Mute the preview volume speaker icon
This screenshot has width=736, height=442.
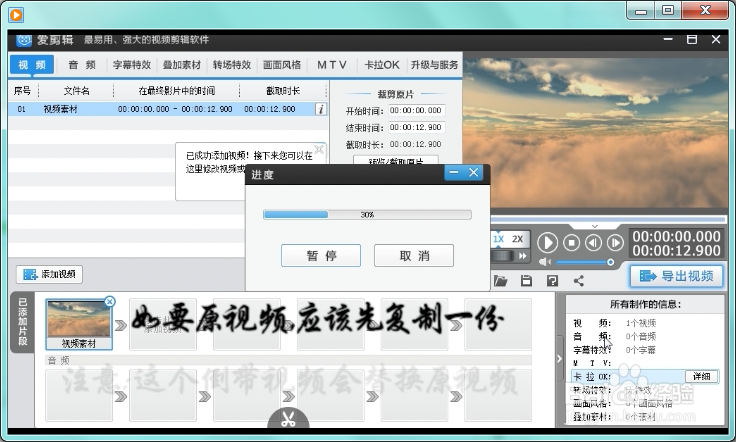545,262
